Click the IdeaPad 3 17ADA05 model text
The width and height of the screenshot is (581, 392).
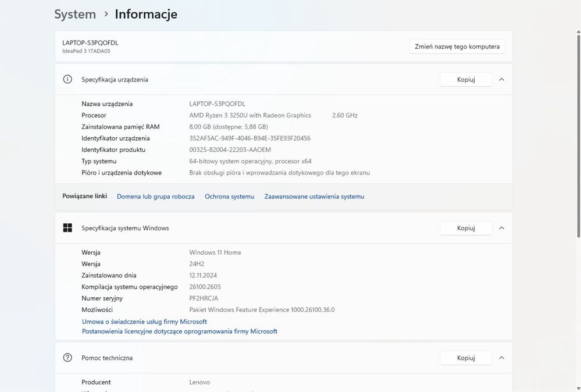tap(86, 51)
